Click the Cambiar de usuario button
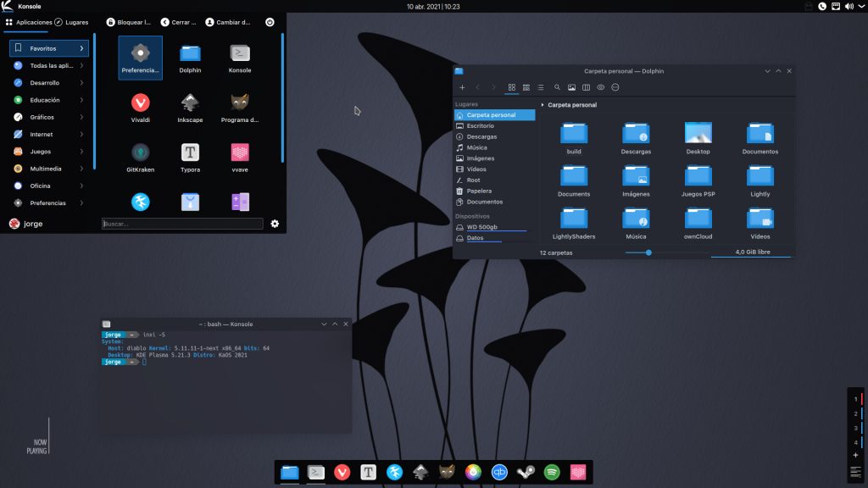The width and height of the screenshot is (868, 488). (229, 22)
